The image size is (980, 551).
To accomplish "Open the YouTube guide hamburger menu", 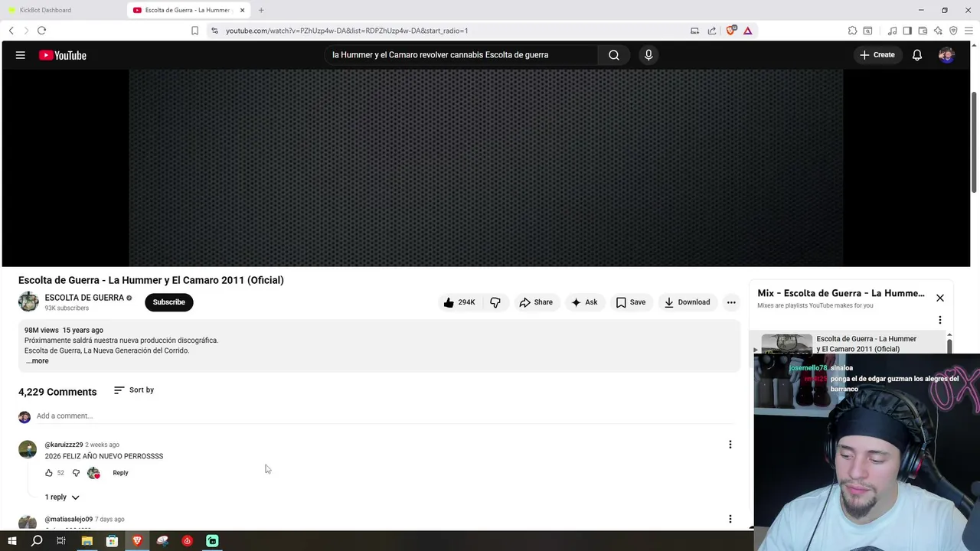I will point(21,55).
